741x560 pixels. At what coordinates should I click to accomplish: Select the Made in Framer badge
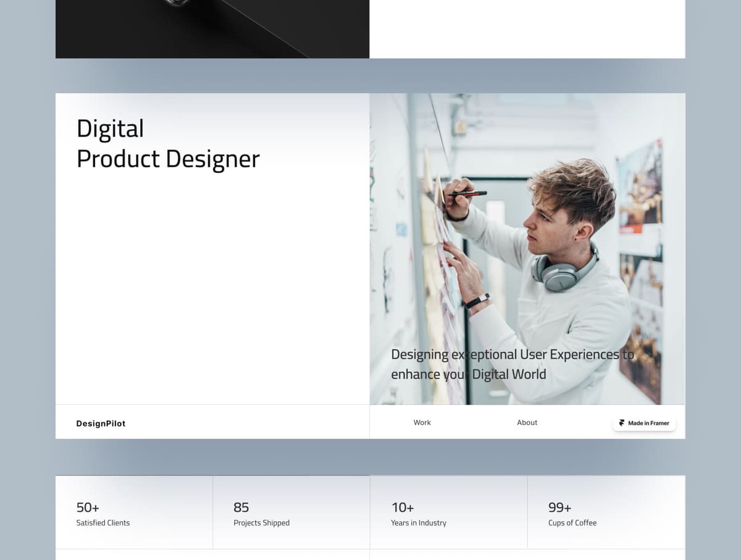644,423
